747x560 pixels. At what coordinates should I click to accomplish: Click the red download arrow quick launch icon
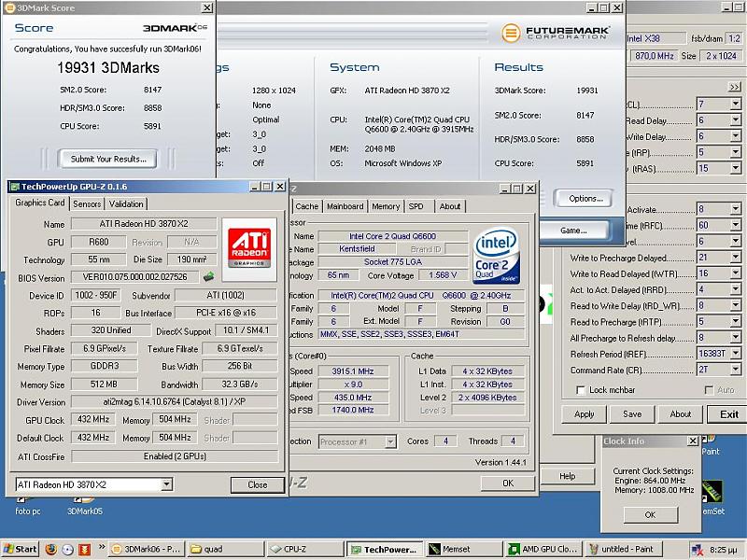84,549
